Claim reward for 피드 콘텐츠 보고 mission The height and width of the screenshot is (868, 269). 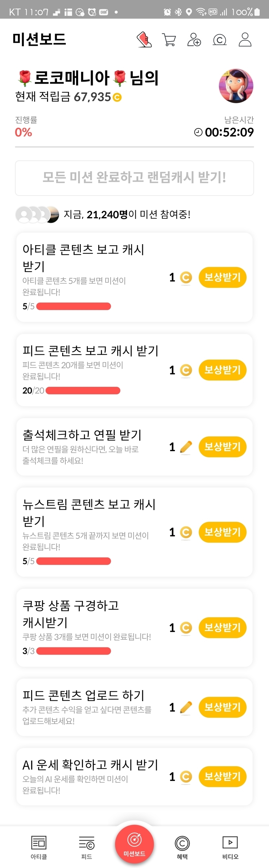point(222,370)
